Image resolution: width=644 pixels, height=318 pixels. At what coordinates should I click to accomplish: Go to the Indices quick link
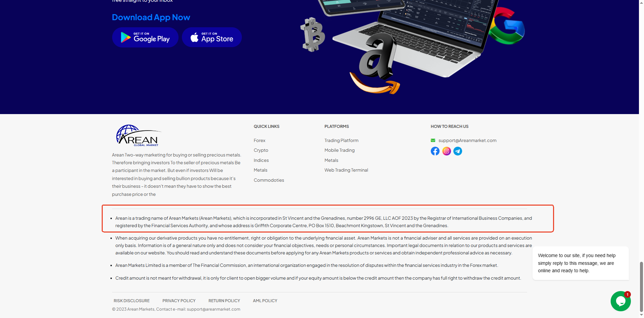click(x=261, y=160)
